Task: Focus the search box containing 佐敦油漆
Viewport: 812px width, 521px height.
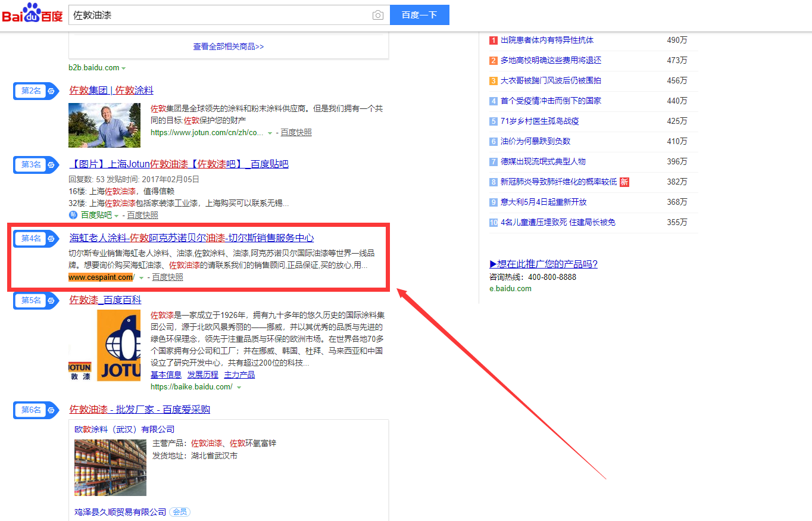Action: tap(229, 15)
